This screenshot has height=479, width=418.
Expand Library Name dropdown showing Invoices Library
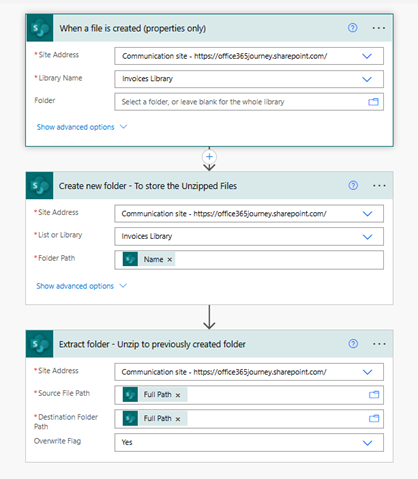pos(367,79)
